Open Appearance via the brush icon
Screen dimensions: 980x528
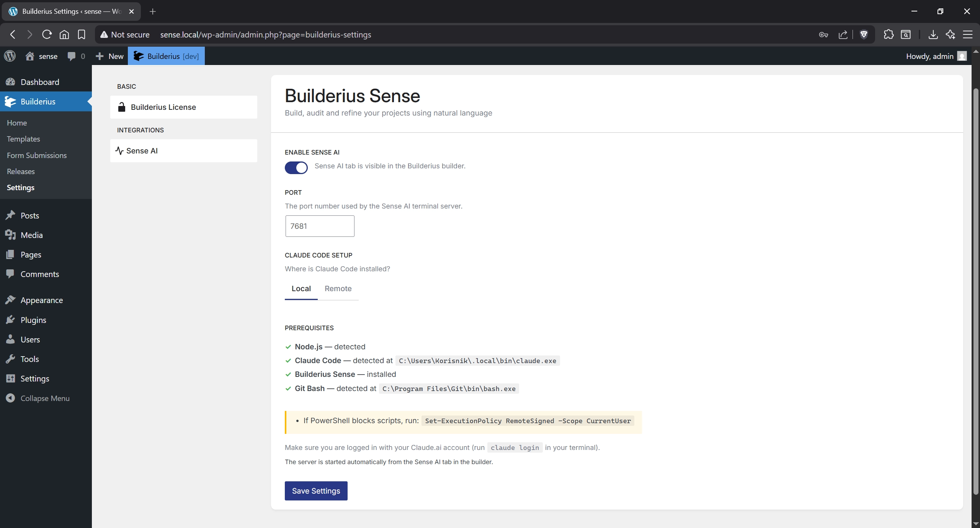pos(10,300)
